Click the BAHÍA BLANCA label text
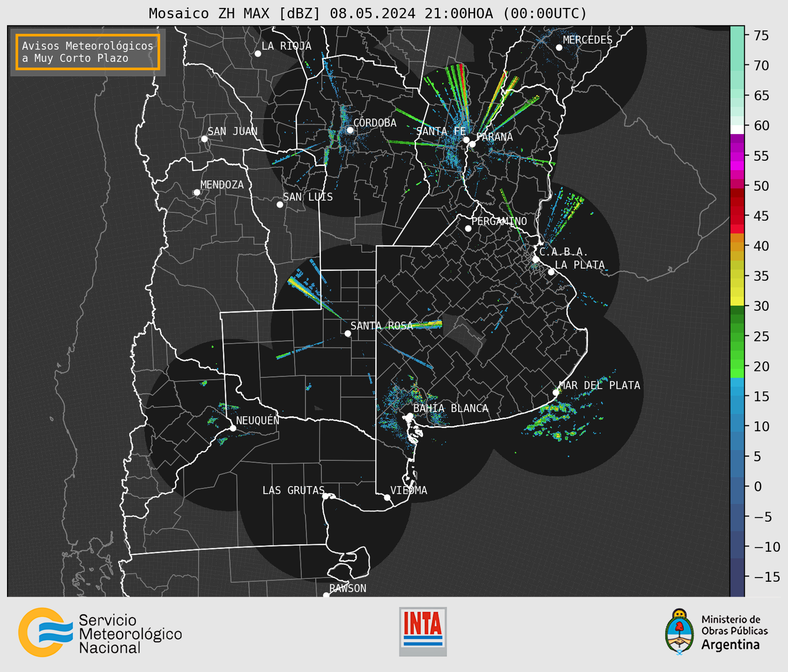The width and height of the screenshot is (788, 672). 451,408
